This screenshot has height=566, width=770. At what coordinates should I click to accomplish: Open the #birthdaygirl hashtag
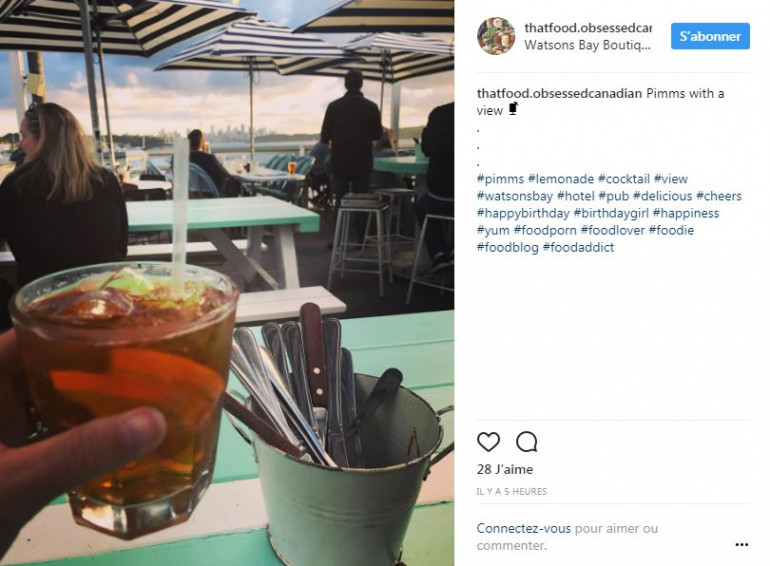click(x=611, y=214)
